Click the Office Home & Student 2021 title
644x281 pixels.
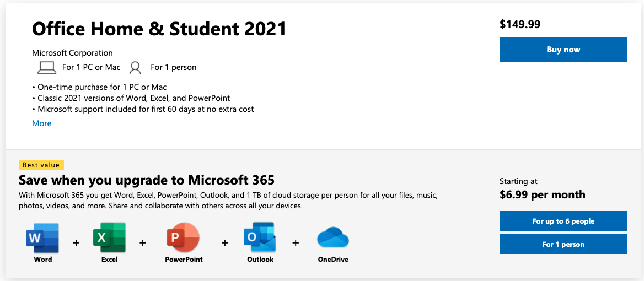159,29
